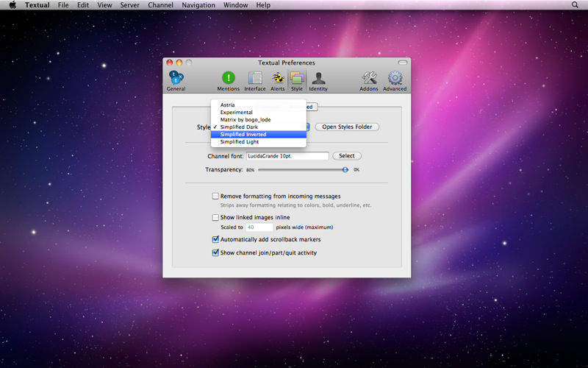Viewport: 588px width, 368px height.
Task: Close the Textual Preferences window
Action: [x=170, y=63]
